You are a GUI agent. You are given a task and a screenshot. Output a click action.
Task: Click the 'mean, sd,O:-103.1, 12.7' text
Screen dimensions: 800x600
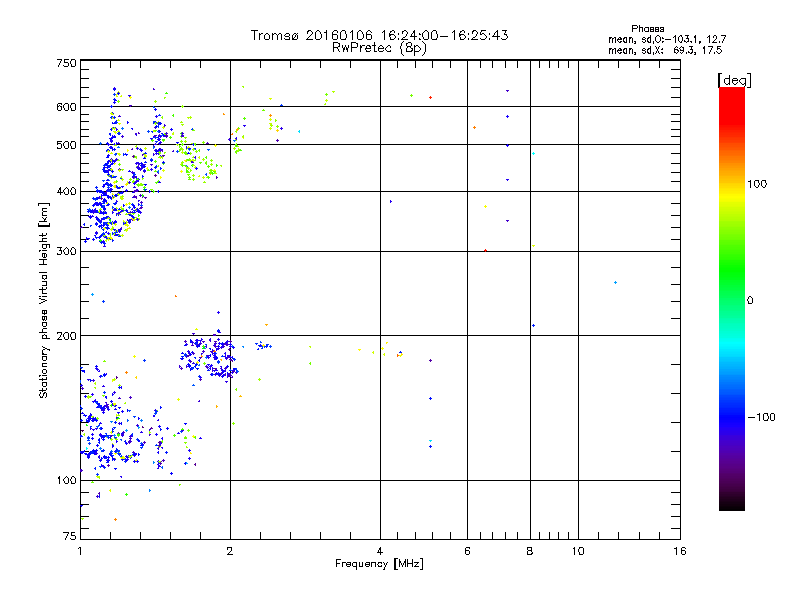tap(667, 39)
